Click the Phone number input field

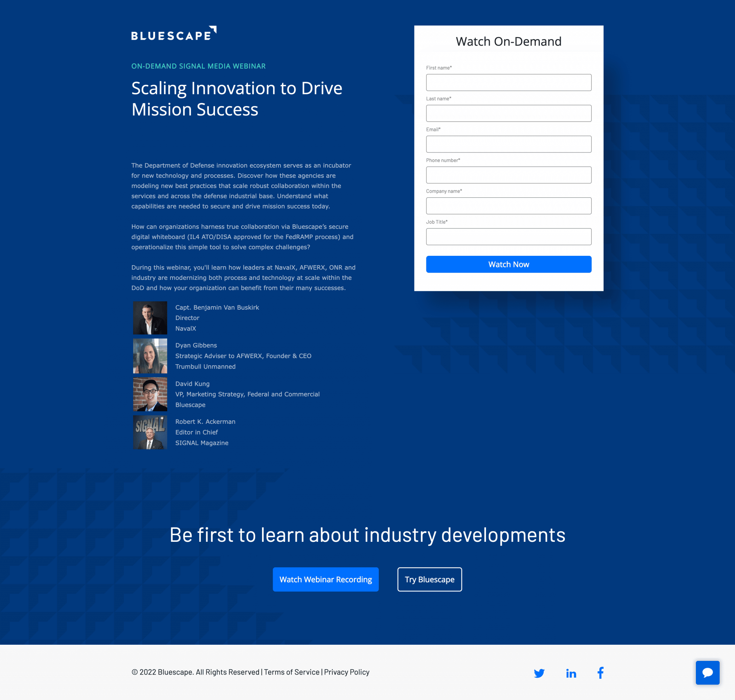pyautogui.click(x=509, y=174)
